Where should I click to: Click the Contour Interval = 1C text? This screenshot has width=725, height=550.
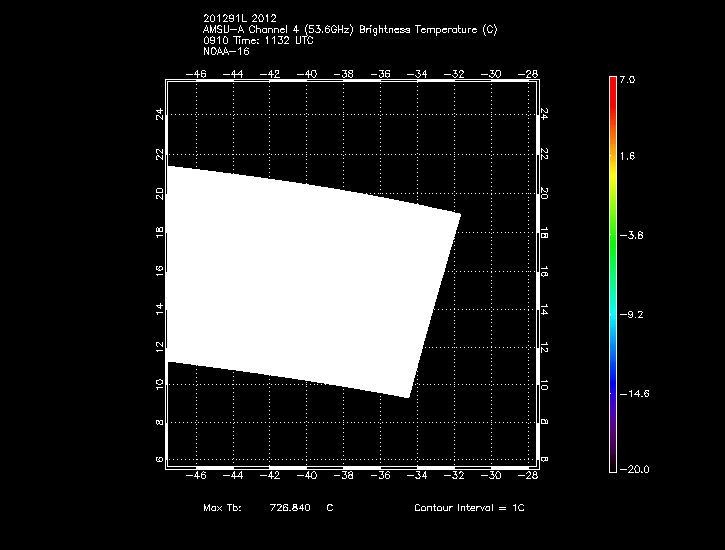coord(469,509)
